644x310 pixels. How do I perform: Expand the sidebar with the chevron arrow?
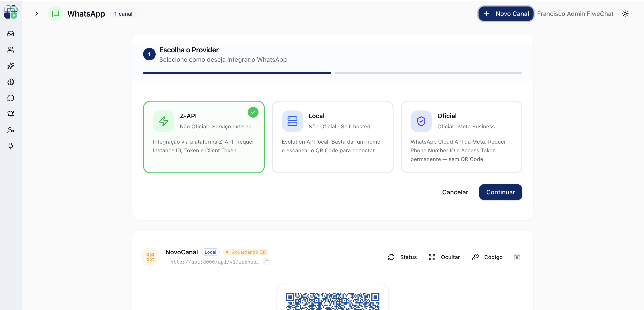pos(36,13)
